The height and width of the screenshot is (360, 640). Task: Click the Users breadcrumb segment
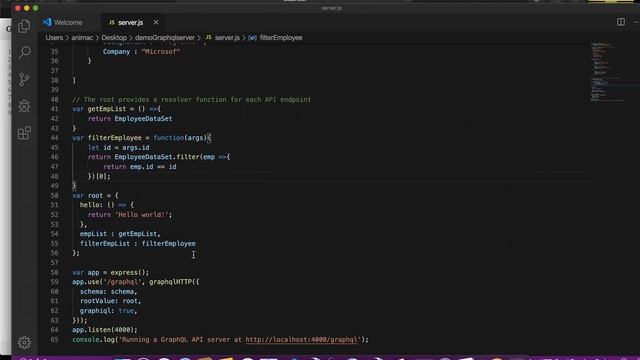pyautogui.click(x=54, y=38)
